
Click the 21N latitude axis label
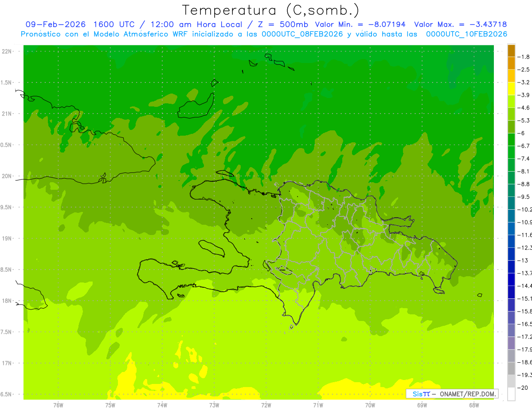[8, 114]
